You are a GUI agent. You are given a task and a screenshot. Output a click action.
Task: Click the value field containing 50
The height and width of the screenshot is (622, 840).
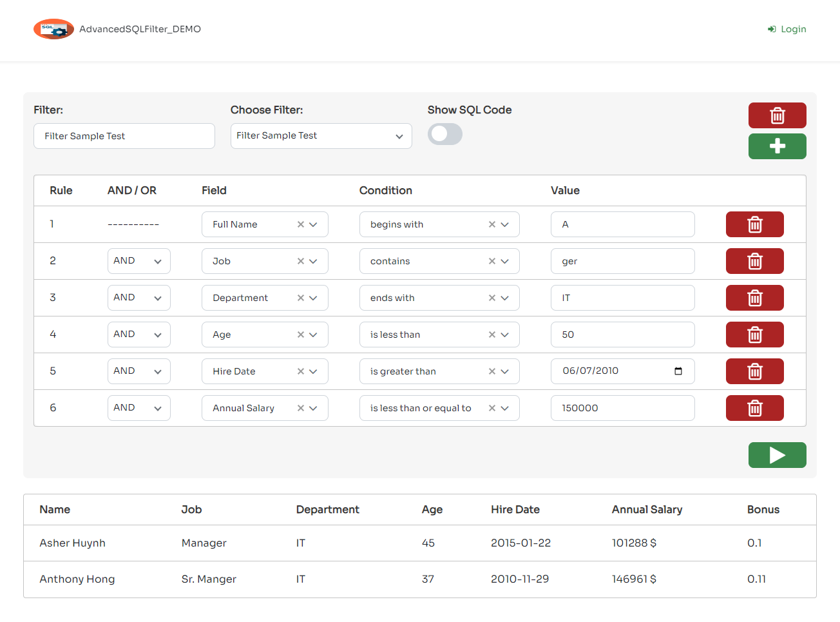(x=623, y=335)
